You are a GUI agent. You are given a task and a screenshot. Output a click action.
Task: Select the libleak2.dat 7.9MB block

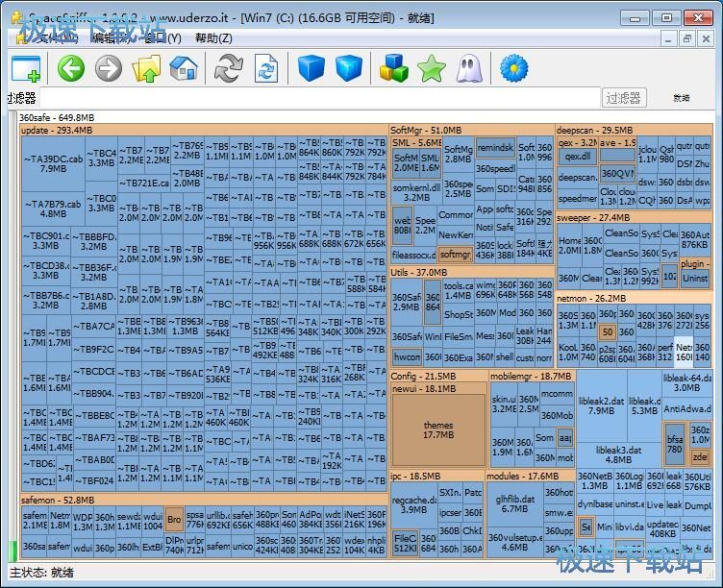(601, 405)
